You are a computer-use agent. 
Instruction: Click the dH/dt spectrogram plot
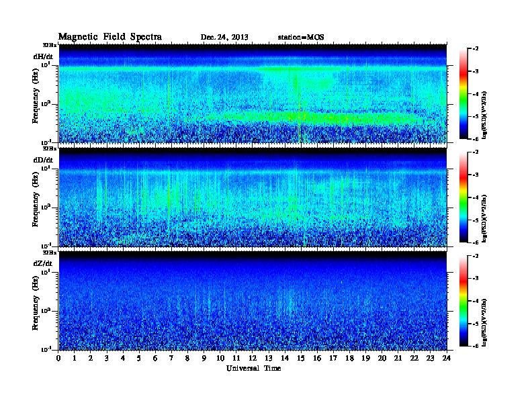(x=253, y=93)
